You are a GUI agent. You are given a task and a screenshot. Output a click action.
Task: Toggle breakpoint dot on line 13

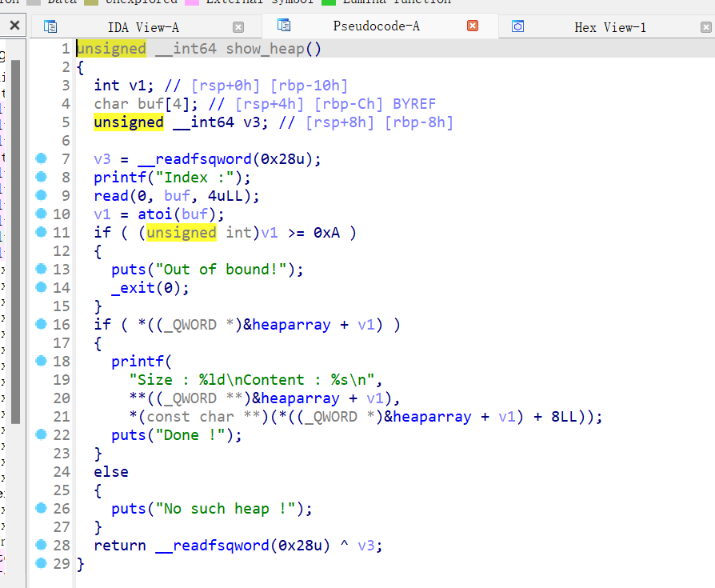(x=42, y=269)
